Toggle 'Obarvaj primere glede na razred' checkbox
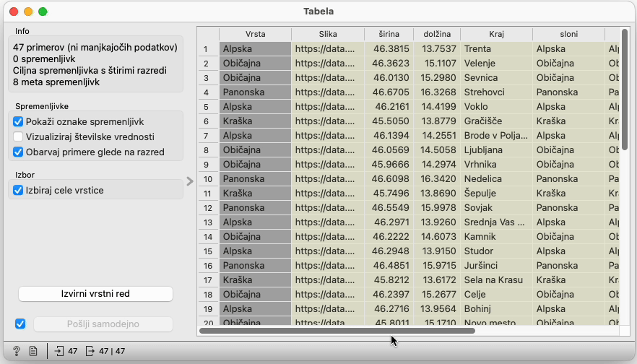The height and width of the screenshot is (364, 637). [19, 152]
